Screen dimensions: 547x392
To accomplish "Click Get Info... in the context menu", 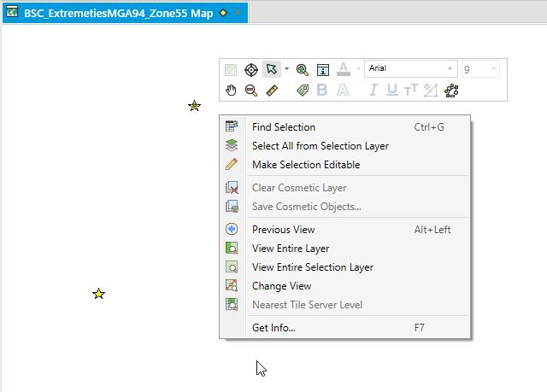I will click(x=273, y=327).
